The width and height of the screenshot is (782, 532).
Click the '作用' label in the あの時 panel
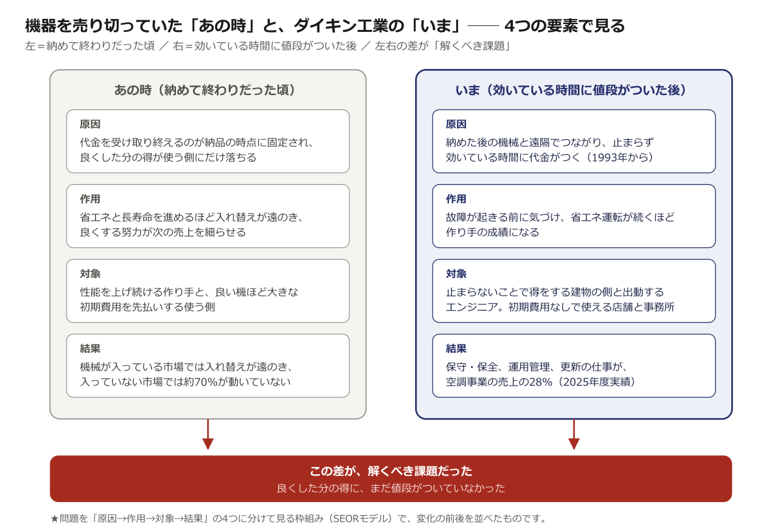coord(90,199)
